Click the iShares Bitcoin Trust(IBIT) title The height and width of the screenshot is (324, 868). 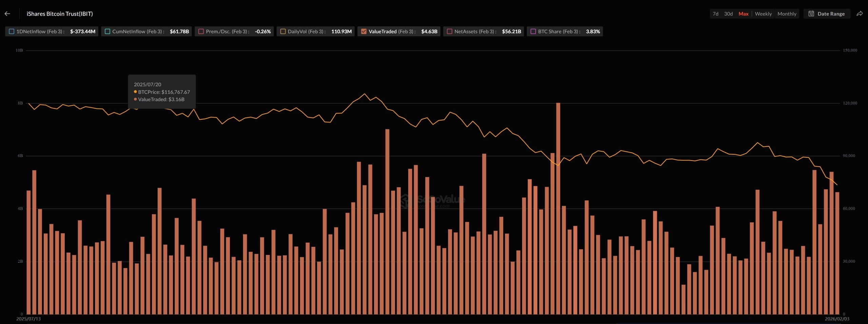click(x=60, y=14)
